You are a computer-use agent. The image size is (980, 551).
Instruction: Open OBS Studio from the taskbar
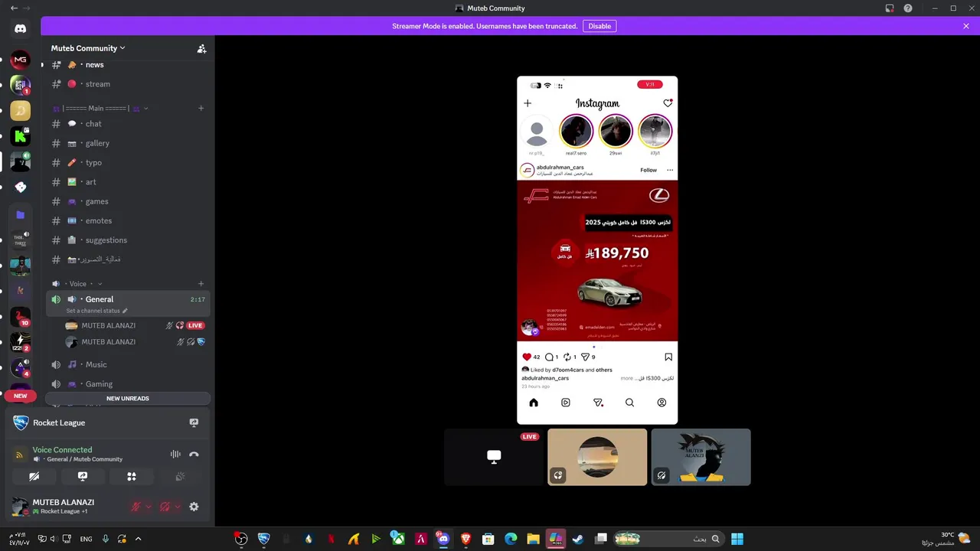[241, 539]
